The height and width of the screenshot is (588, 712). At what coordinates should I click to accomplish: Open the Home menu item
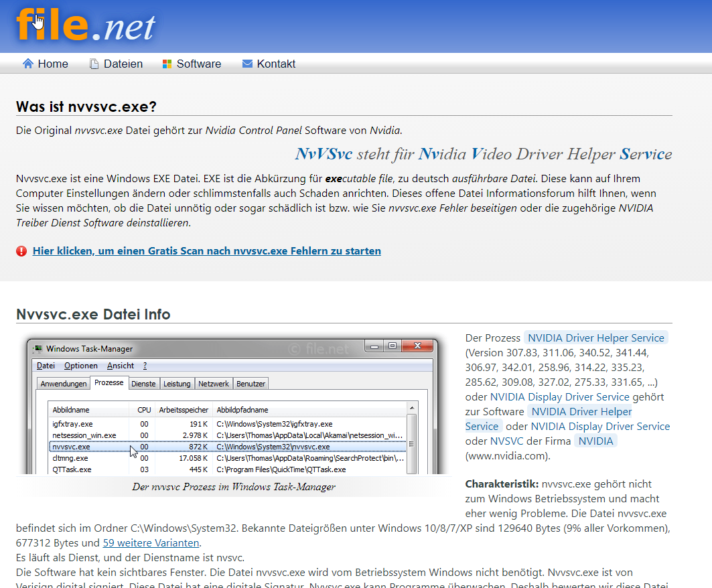(52, 64)
